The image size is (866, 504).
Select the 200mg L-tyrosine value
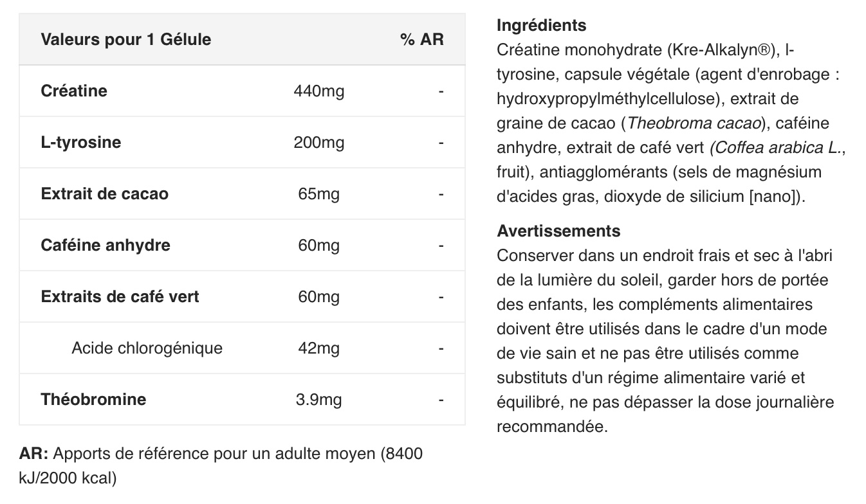(319, 142)
